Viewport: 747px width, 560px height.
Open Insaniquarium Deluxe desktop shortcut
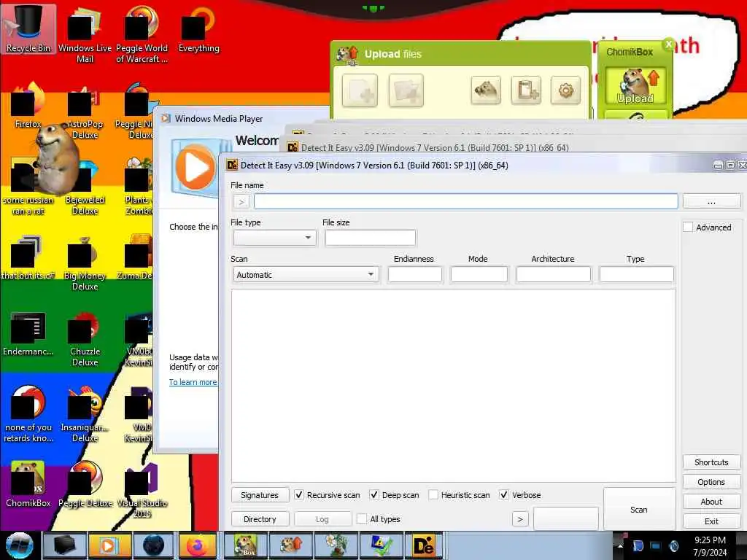click(x=85, y=415)
